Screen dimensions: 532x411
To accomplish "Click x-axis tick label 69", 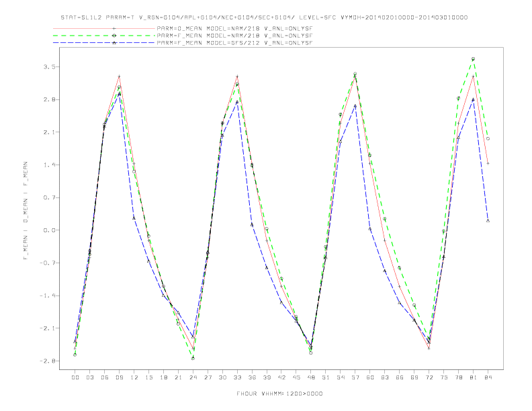I will point(414,377).
